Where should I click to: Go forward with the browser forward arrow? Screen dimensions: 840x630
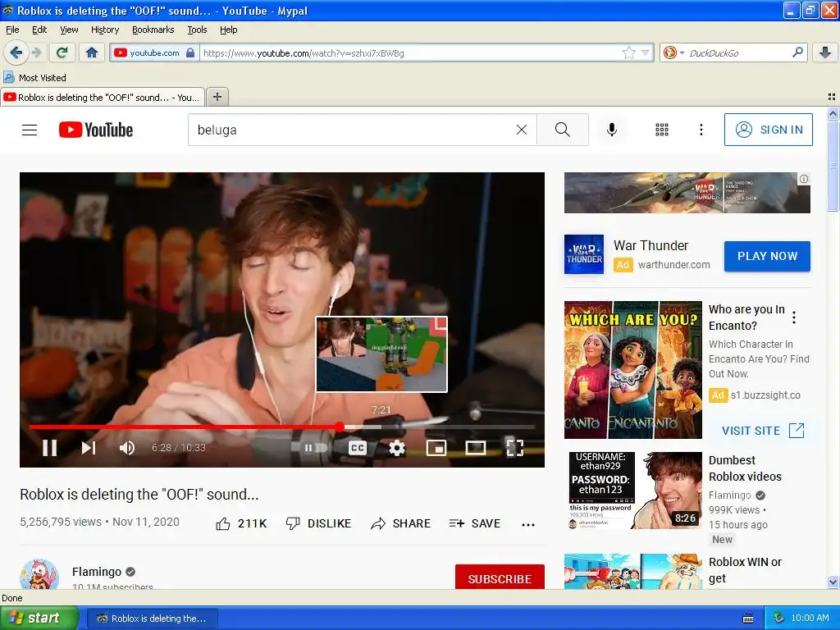[36, 52]
